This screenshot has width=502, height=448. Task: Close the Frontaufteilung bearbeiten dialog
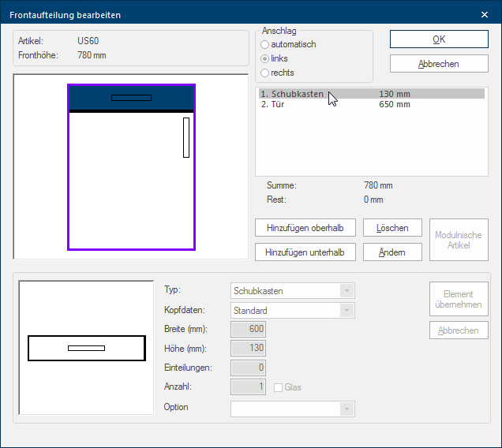[485, 14]
